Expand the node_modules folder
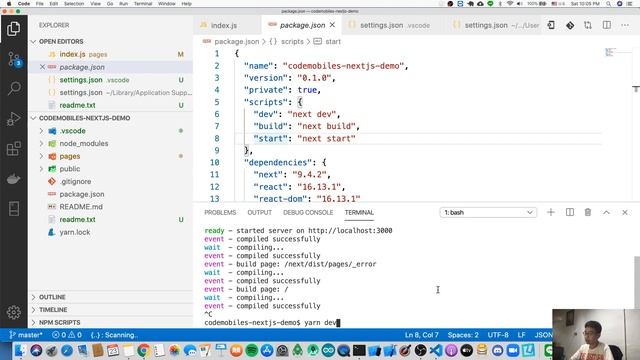640x360 pixels. click(x=41, y=144)
